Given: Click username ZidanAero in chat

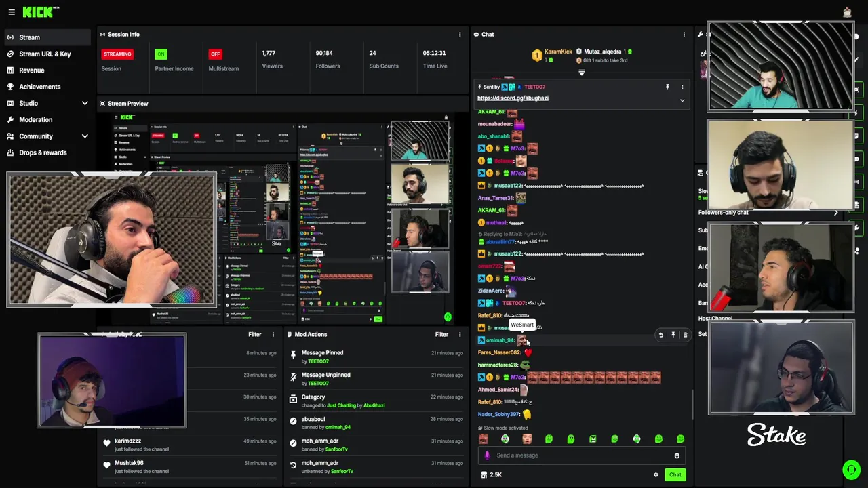Looking at the screenshot, I should point(490,291).
